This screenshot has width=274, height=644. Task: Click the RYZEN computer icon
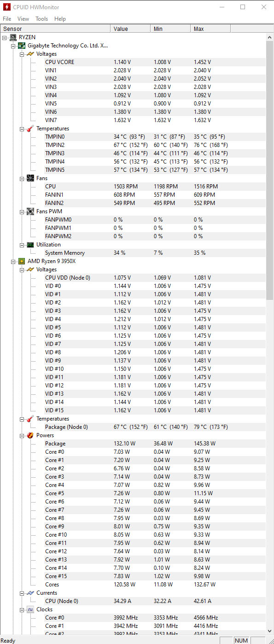click(13, 37)
